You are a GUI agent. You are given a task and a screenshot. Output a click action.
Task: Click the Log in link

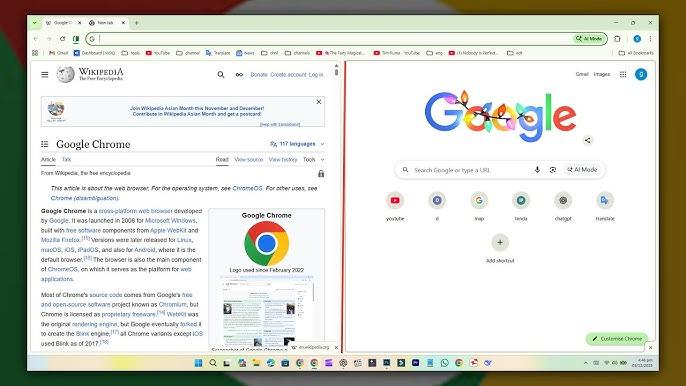click(316, 75)
